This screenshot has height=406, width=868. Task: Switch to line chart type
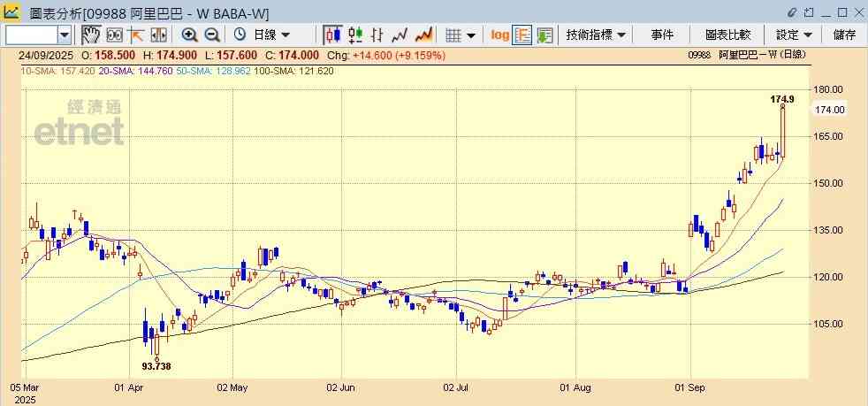[400, 34]
